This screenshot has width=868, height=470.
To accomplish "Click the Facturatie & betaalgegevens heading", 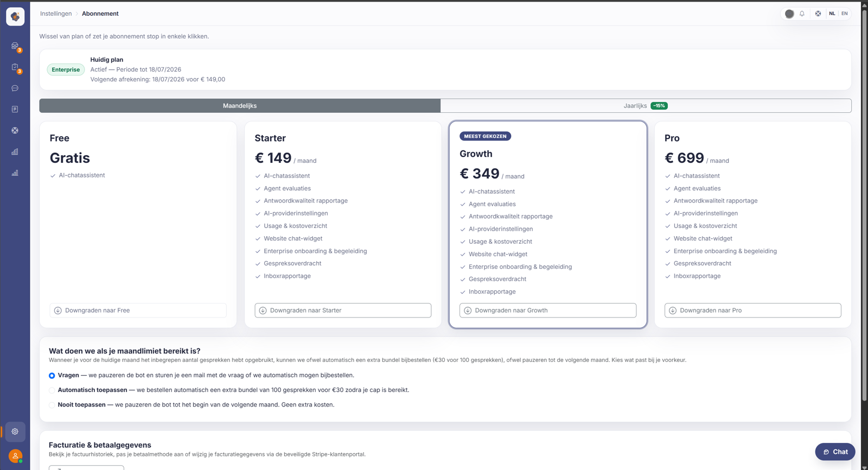I will click(100, 445).
